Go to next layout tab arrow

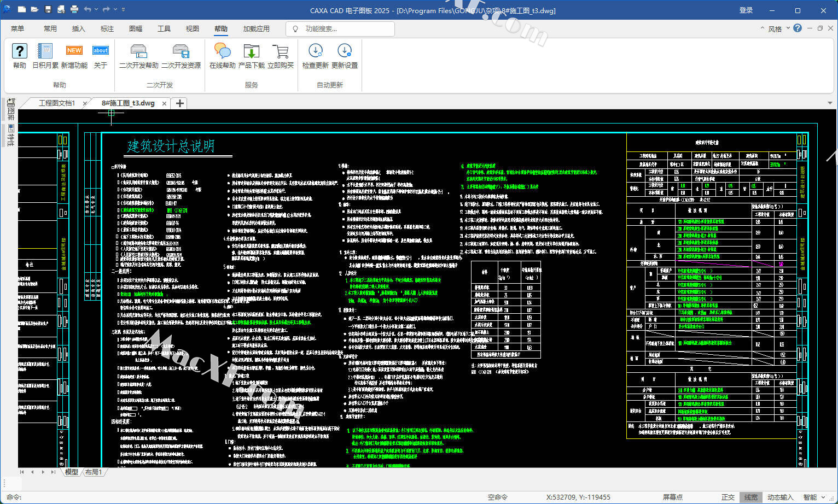coord(43,472)
